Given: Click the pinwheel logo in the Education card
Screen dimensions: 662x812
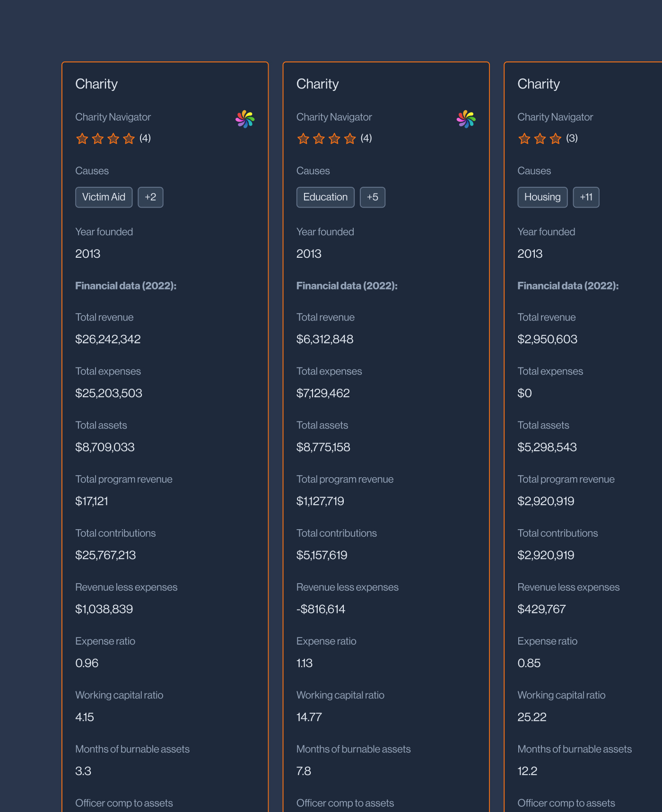Looking at the screenshot, I should click(466, 119).
